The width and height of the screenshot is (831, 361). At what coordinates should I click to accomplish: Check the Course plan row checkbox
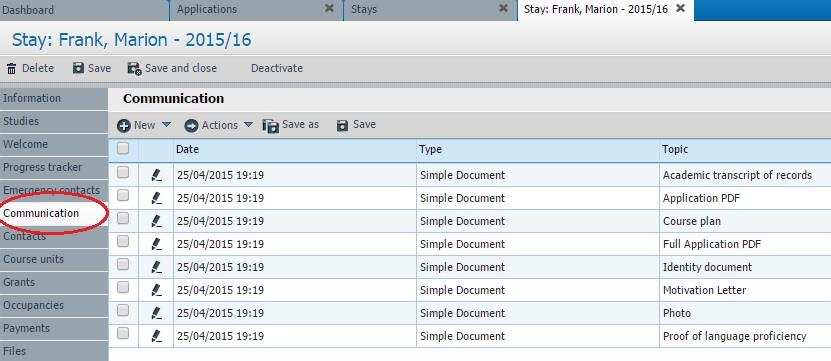coord(123,218)
